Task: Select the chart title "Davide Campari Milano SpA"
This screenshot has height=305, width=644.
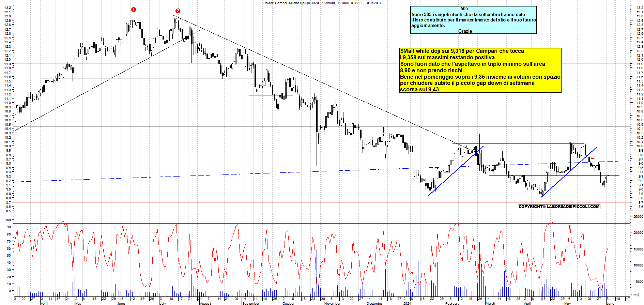Action: (x=285, y=3)
